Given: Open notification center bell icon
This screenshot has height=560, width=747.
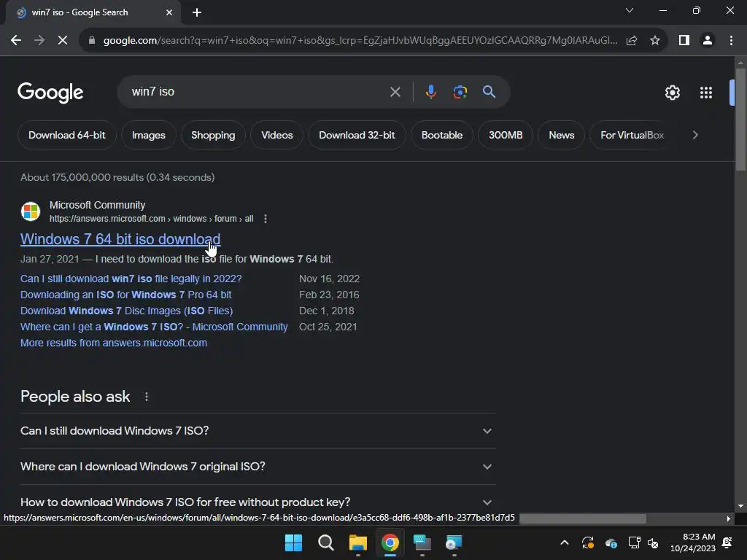Looking at the screenshot, I should pos(727,542).
